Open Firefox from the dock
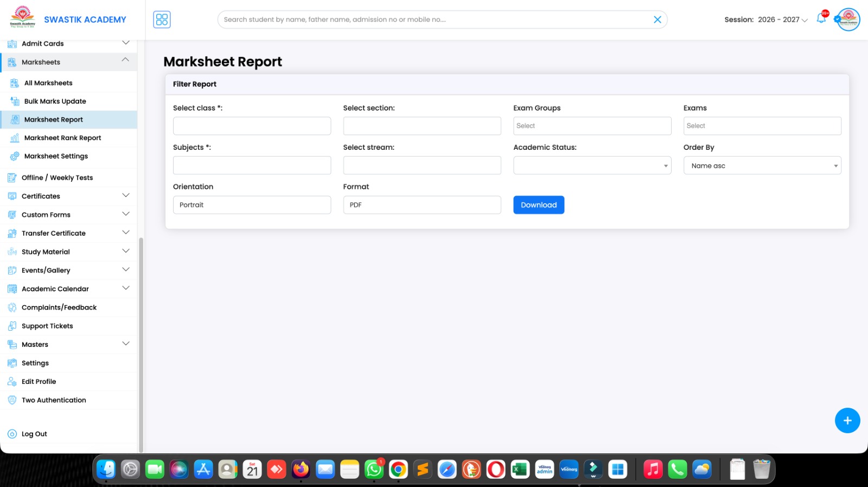This screenshot has height=487, width=868. click(x=301, y=469)
